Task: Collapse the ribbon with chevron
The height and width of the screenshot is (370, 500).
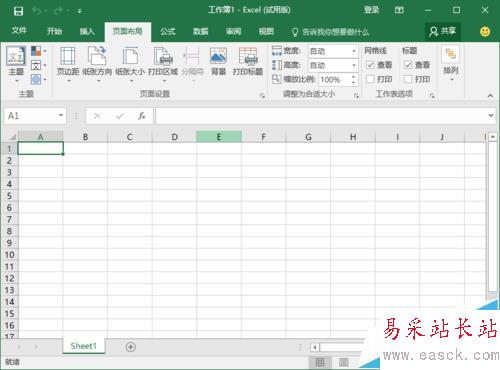Action: (x=490, y=96)
